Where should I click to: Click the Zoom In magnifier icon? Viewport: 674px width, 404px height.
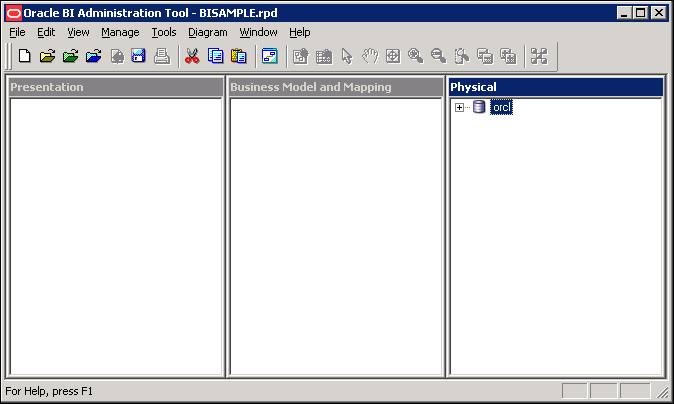(416, 56)
